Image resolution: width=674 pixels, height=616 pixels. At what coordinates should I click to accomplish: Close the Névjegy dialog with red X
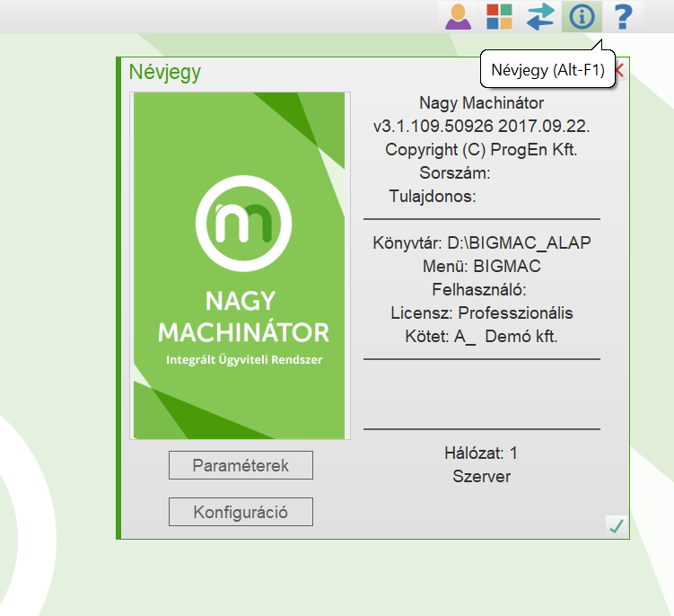click(x=620, y=70)
